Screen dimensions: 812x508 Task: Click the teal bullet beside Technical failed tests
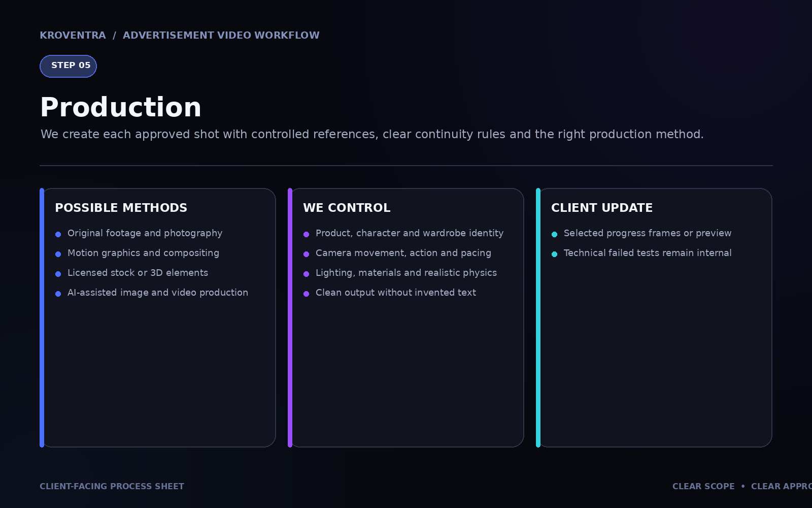pos(554,254)
